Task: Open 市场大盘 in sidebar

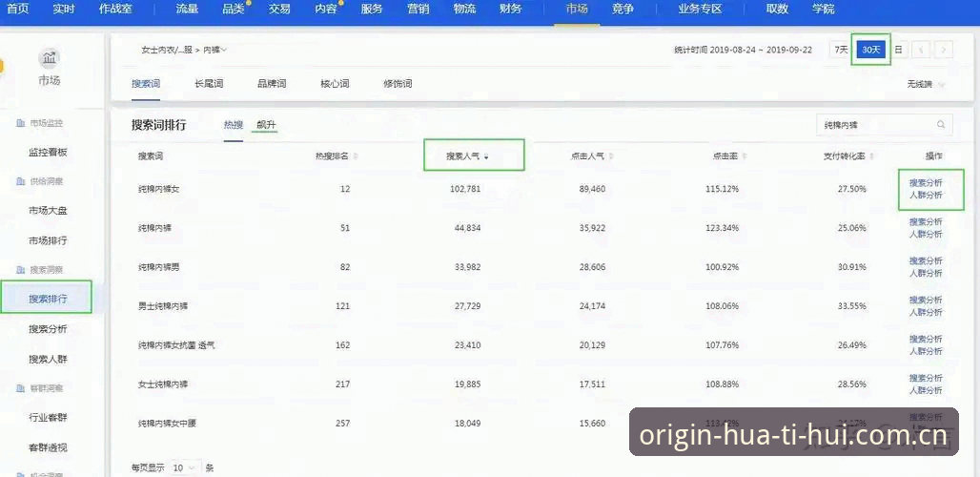Action: click(48, 211)
